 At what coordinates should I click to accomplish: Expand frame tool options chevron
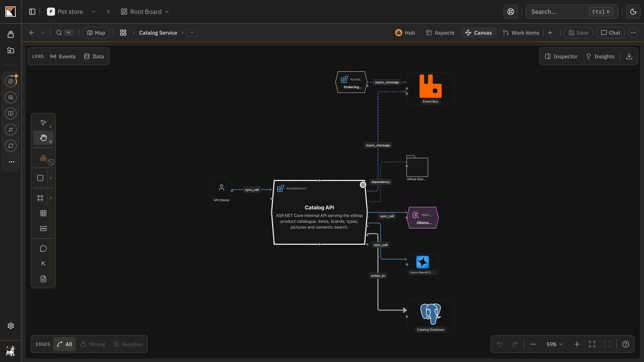tap(51, 198)
